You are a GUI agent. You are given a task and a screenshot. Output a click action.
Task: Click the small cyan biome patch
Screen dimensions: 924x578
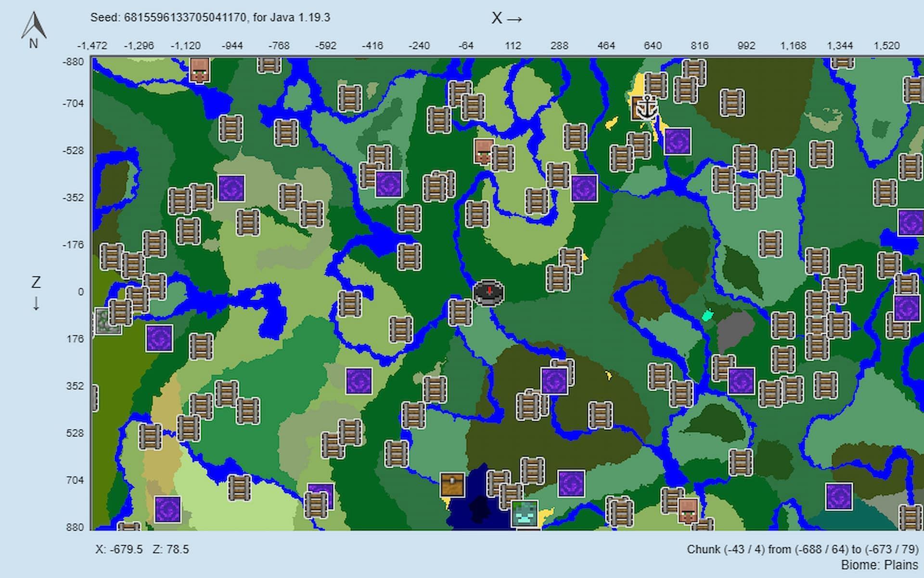coord(707,316)
